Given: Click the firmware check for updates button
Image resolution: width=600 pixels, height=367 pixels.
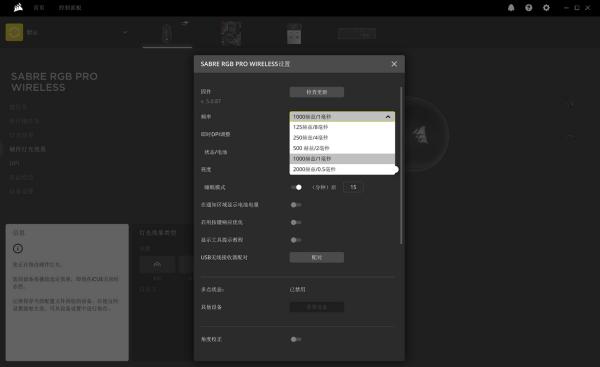Looking at the screenshot, I should (x=316, y=92).
